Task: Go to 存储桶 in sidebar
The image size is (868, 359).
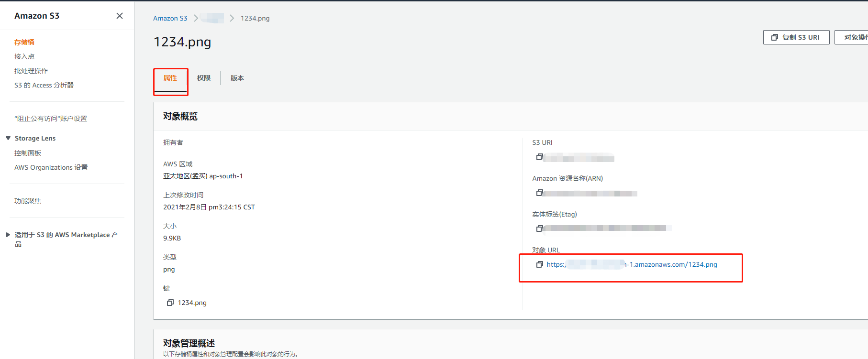Action: (24, 42)
